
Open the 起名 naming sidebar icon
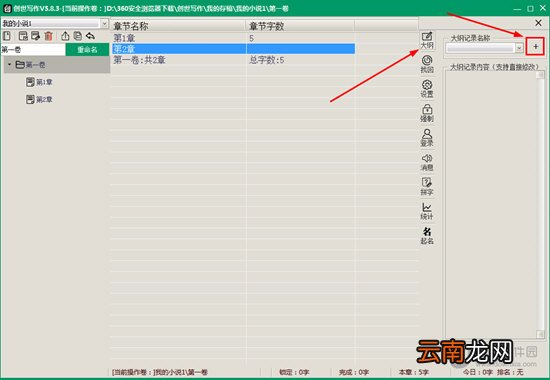click(x=427, y=235)
